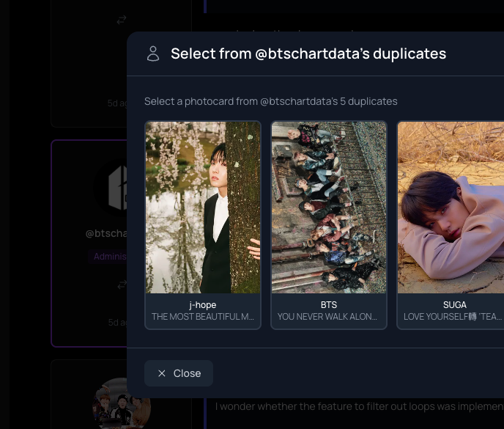The height and width of the screenshot is (429, 504).
Task: Click the trade arrows icon in top background card
Action: tap(122, 21)
